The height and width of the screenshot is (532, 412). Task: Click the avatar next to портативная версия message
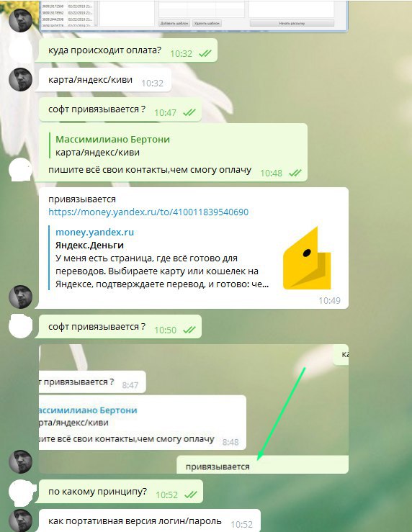coord(20,520)
